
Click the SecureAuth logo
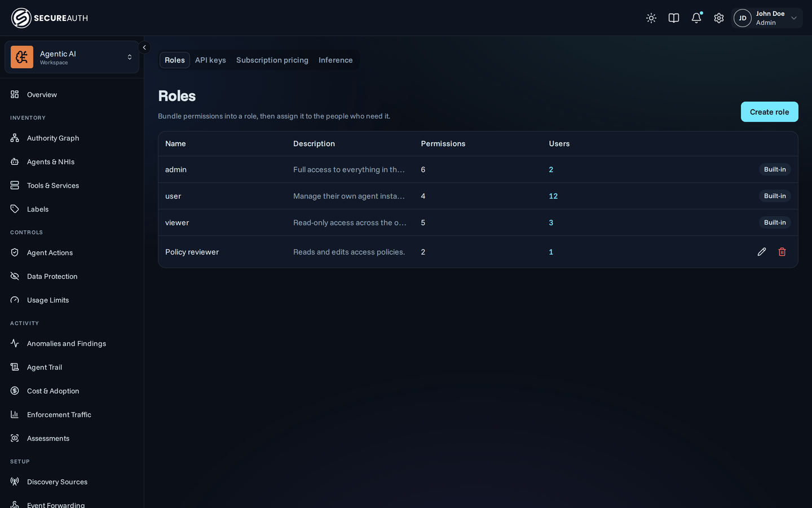point(50,18)
